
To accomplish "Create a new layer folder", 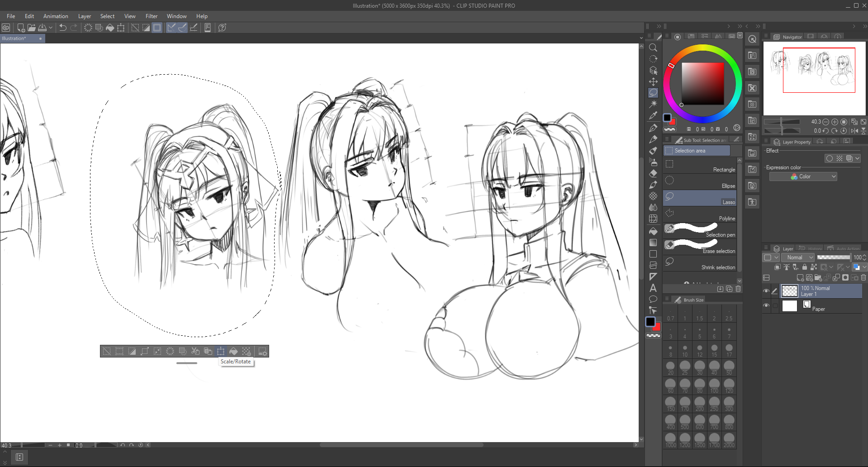I will click(x=818, y=278).
